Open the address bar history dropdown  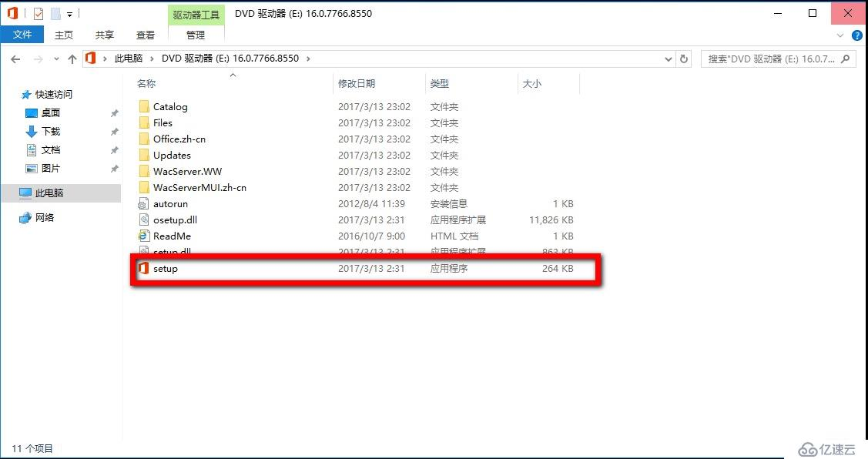click(x=669, y=59)
